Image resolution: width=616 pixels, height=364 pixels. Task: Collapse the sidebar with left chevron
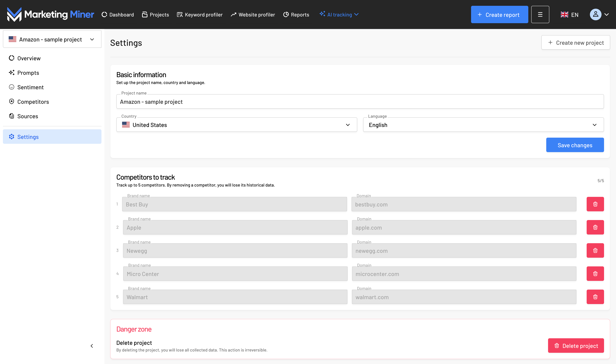(x=92, y=346)
